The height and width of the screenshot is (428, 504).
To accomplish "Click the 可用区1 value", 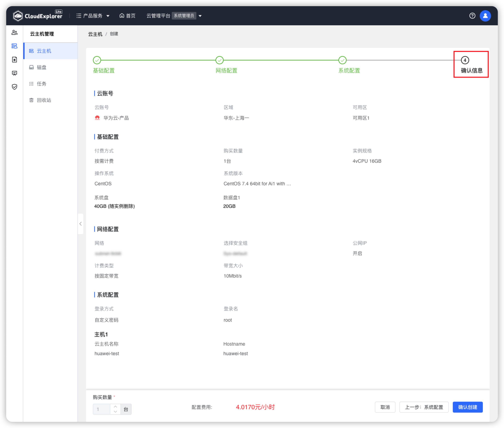I will [361, 118].
